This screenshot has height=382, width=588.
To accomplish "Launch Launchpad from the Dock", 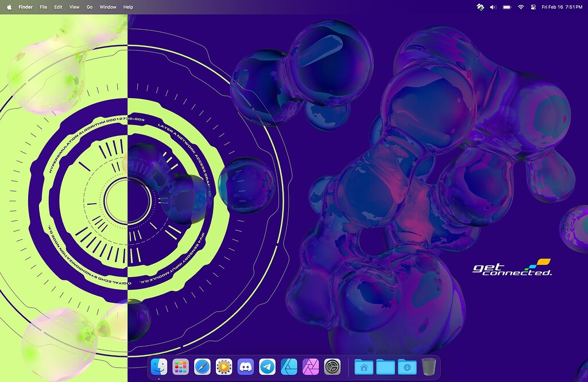I will [181, 367].
